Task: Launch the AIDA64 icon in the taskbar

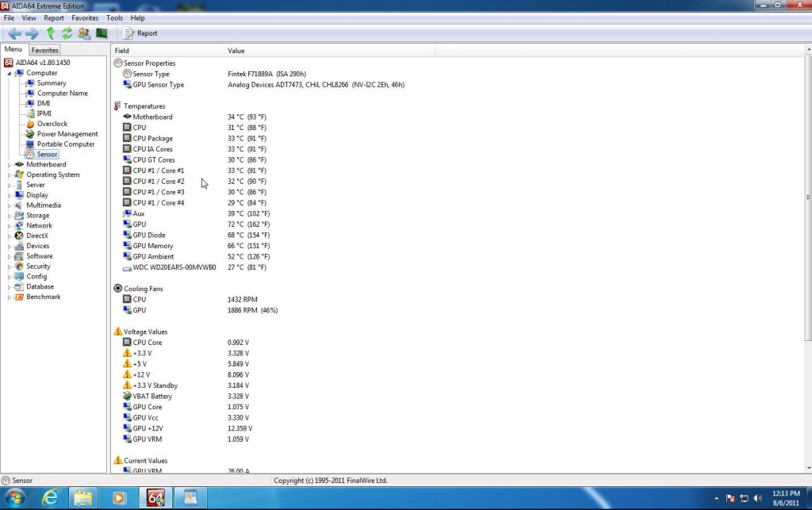Action: coord(155,497)
